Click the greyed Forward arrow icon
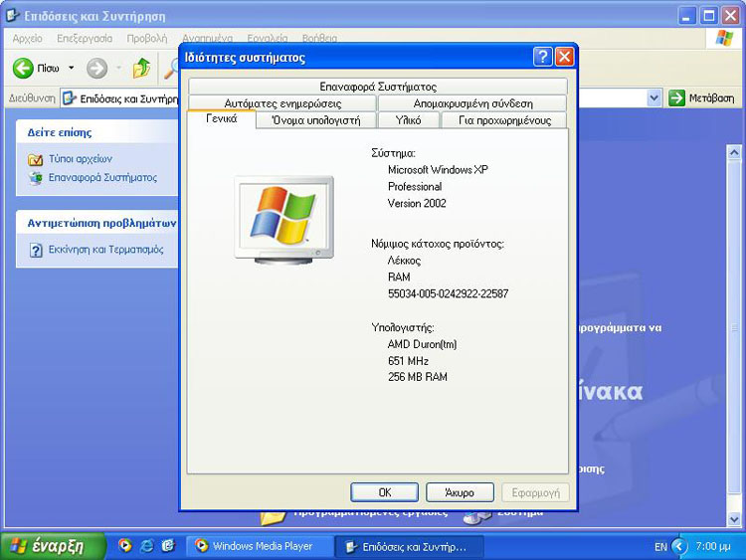This screenshot has width=746, height=560. pyautogui.click(x=96, y=69)
